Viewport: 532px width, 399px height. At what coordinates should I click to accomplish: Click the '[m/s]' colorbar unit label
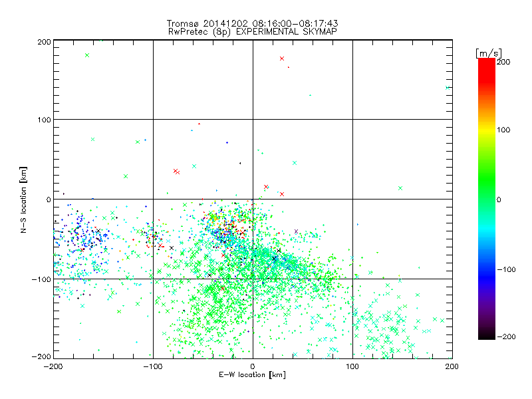[x=489, y=53]
